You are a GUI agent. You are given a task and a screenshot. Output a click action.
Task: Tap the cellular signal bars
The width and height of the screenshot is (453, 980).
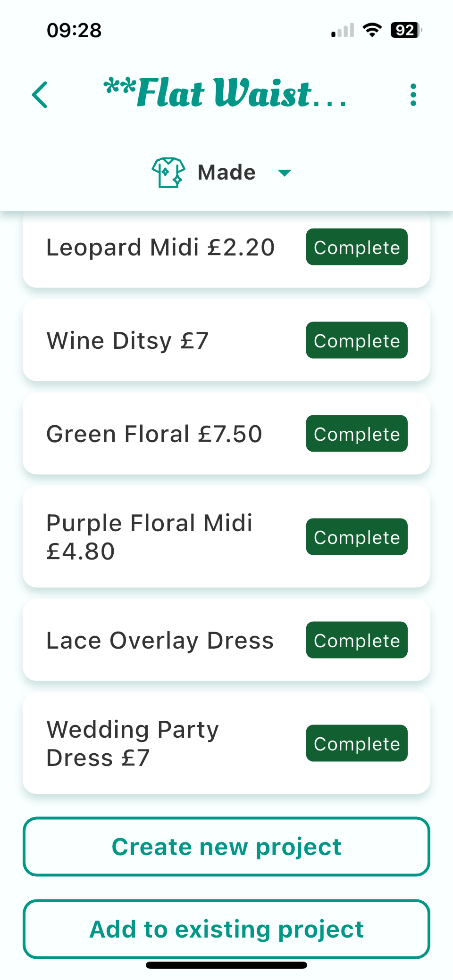click(343, 31)
